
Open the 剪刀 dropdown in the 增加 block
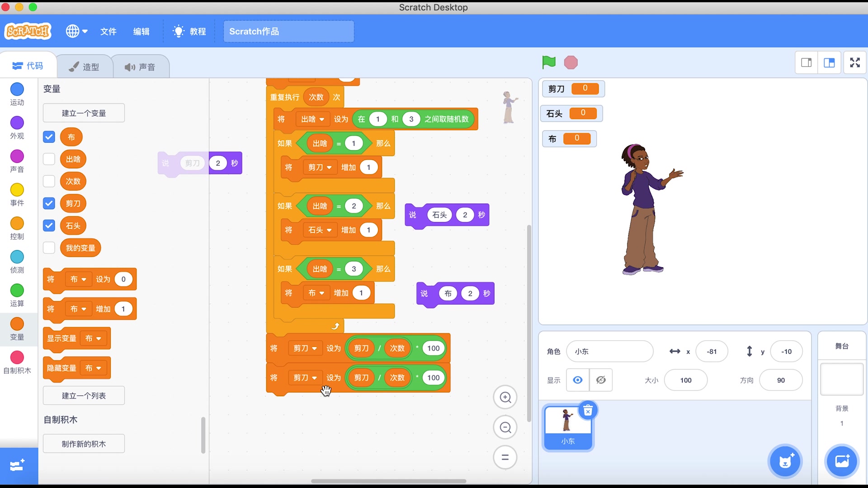(320, 167)
